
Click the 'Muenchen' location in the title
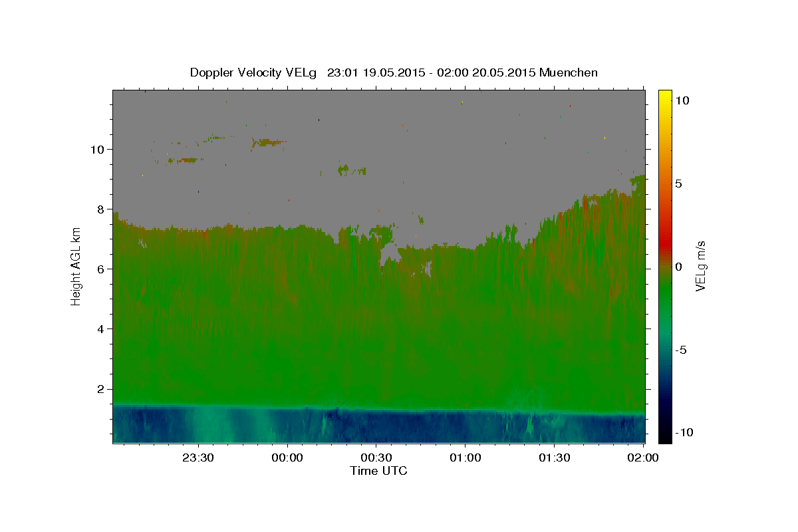(569, 72)
